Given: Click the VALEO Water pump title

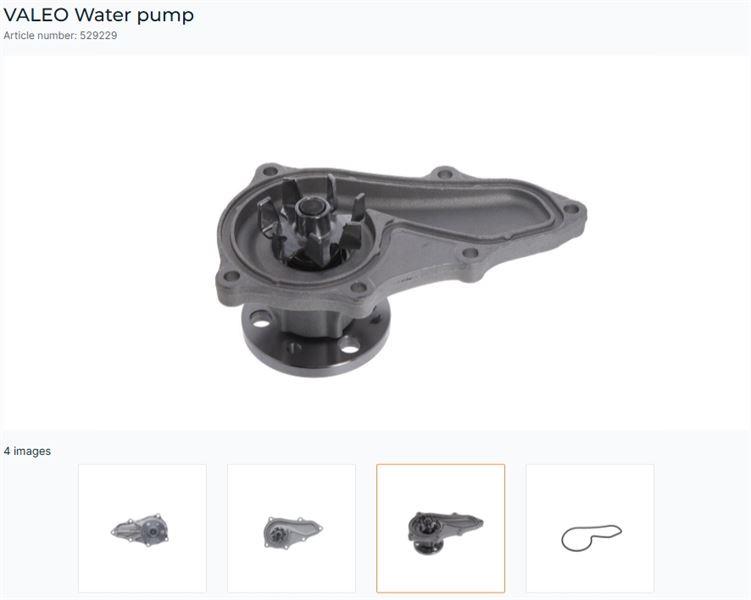Looking at the screenshot, I should click(x=99, y=15).
